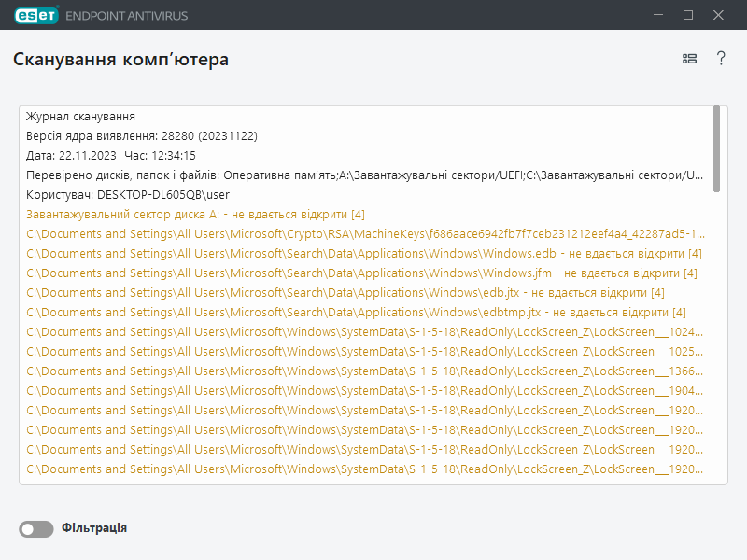Click the Сканування комп'ютера page heading
Screen dimensions: 747x560
click(120, 60)
